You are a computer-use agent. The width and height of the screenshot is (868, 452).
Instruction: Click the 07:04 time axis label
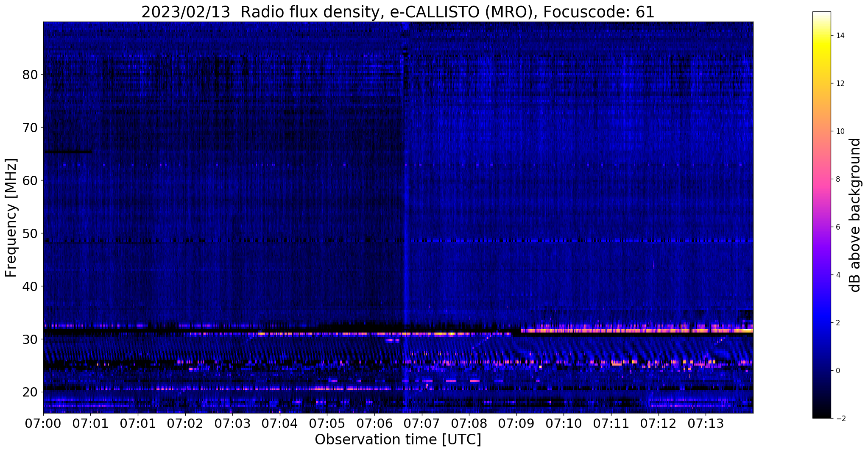pyautogui.click(x=279, y=424)
